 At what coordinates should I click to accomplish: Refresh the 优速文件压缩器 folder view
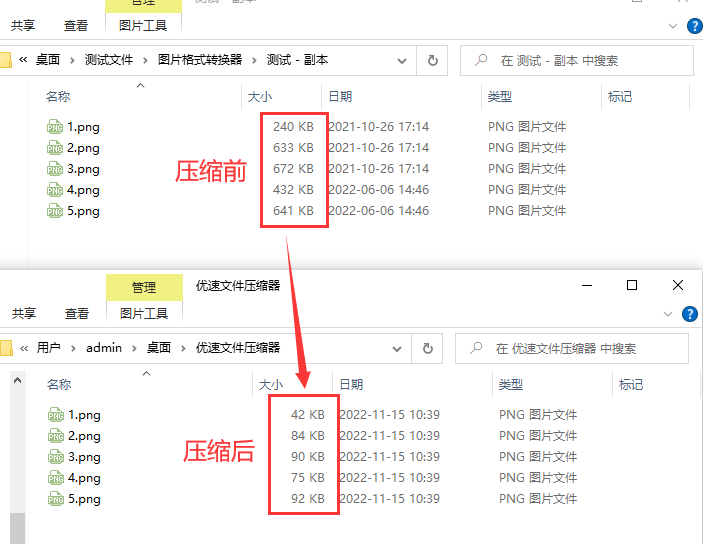427,348
